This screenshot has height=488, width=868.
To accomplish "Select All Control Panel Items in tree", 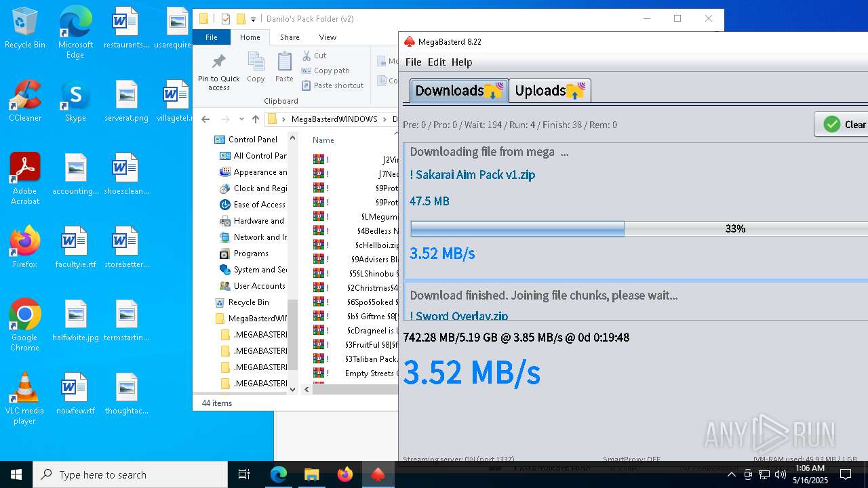I will [x=253, y=156].
